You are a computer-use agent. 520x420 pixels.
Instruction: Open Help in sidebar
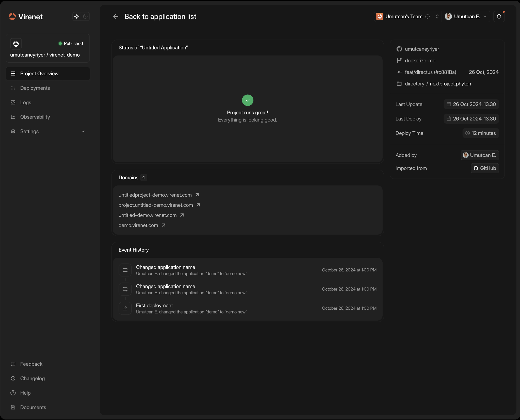(48, 393)
